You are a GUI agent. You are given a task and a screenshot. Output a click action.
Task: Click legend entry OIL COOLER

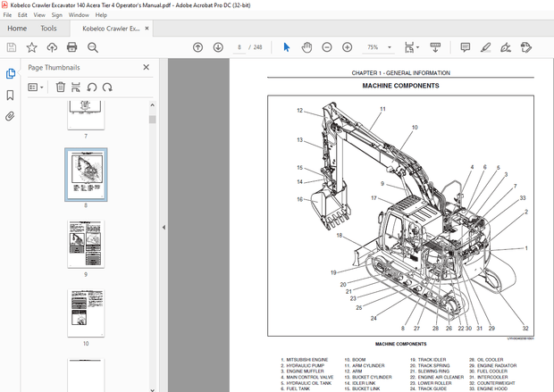[490, 360]
